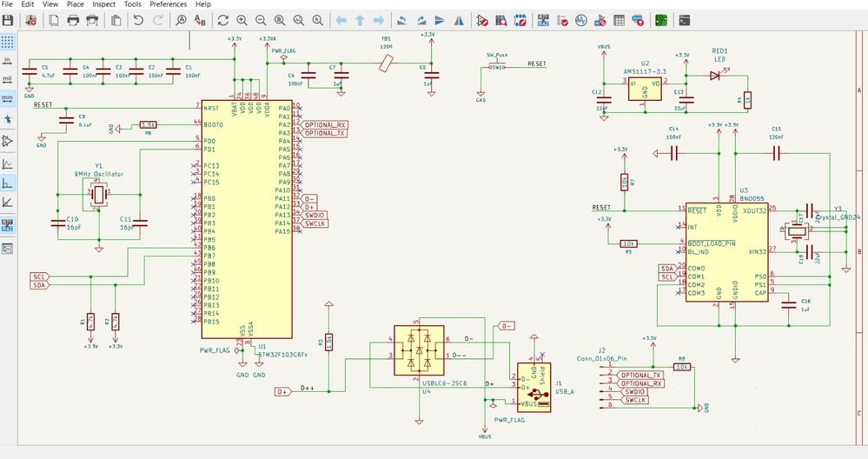Switch units to inches
The height and width of the screenshot is (459, 868).
(8, 60)
